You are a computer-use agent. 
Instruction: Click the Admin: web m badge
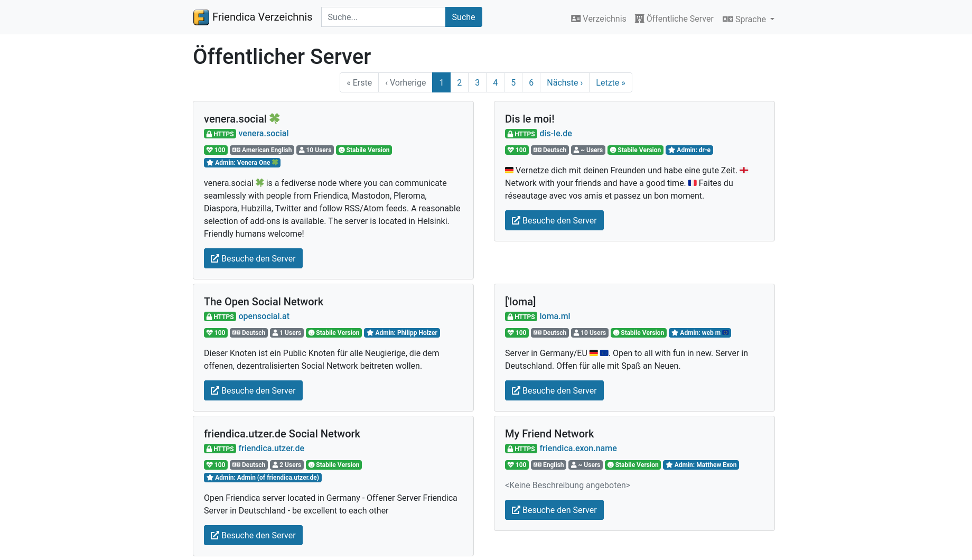[x=700, y=333]
